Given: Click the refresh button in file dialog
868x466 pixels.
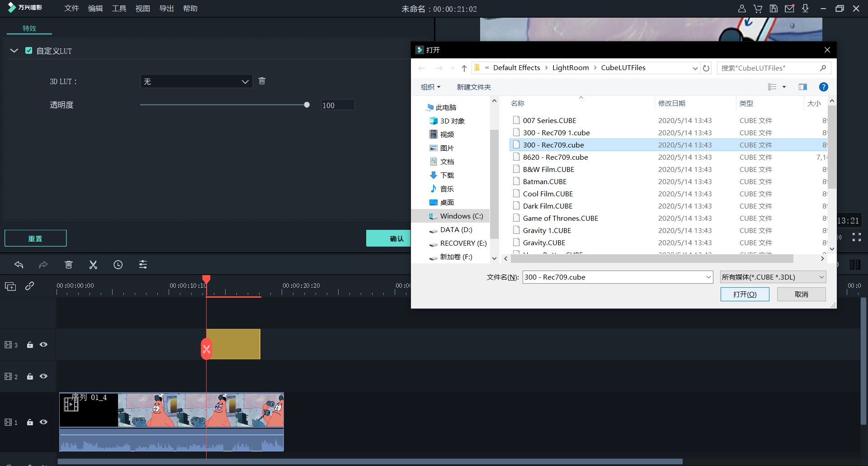Looking at the screenshot, I should pos(706,68).
